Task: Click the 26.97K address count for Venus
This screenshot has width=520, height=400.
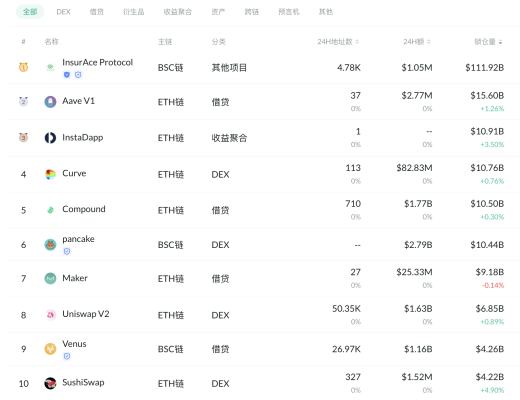Action: 346,349
